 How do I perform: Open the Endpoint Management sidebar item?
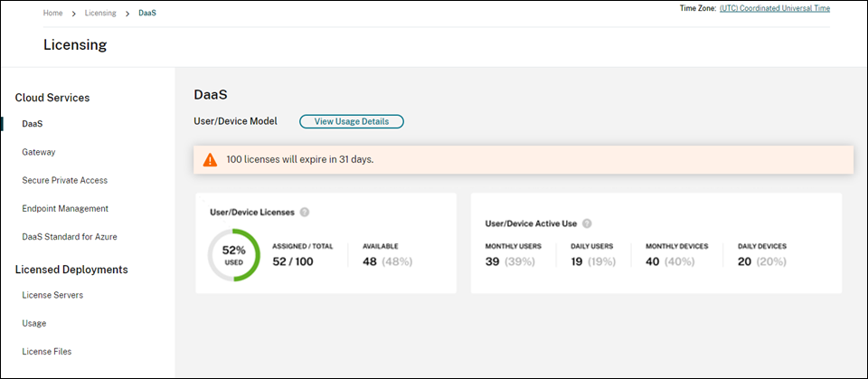[65, 208]
